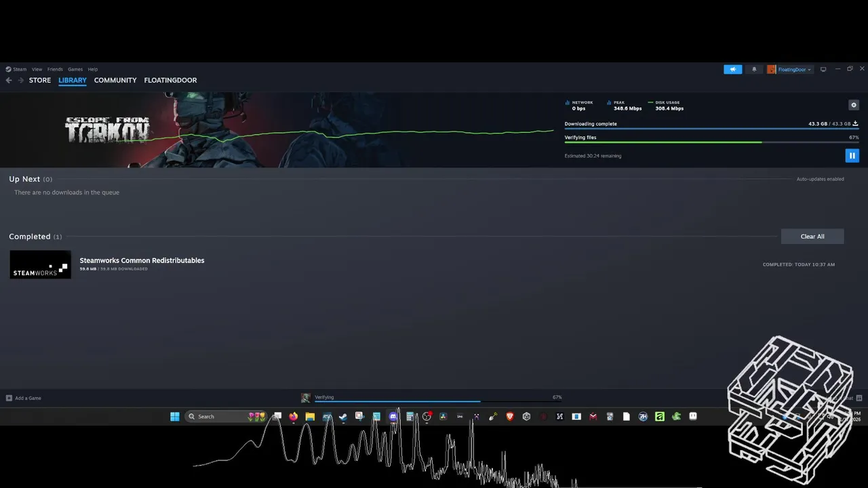The height and width of the screenshot is (488, 868).
Task: Click the '0 bps' network value
Action: click(x=578, y=108)
